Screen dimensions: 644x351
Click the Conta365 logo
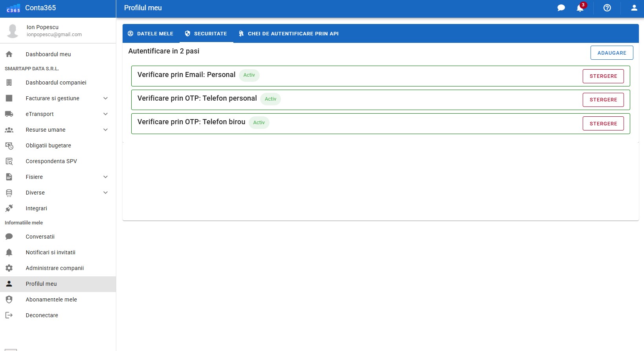click(13, 8)
